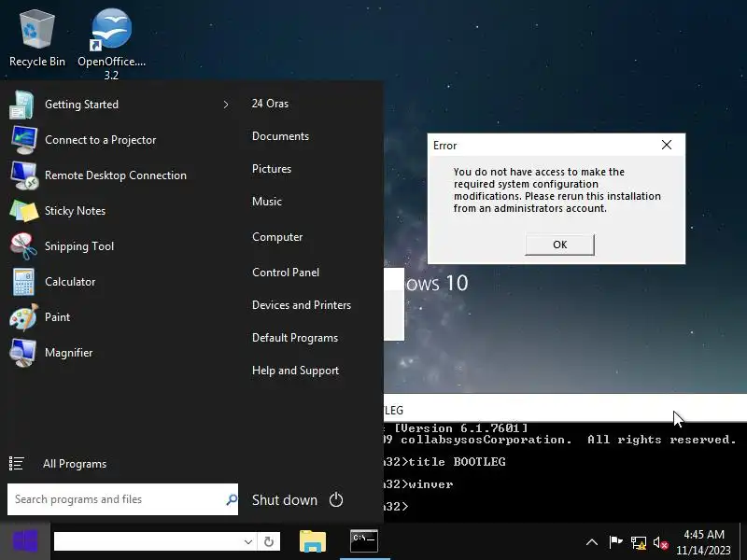The image size is (747, 560).
Task: Open Devices and Printers
Action: pos(302,305)
